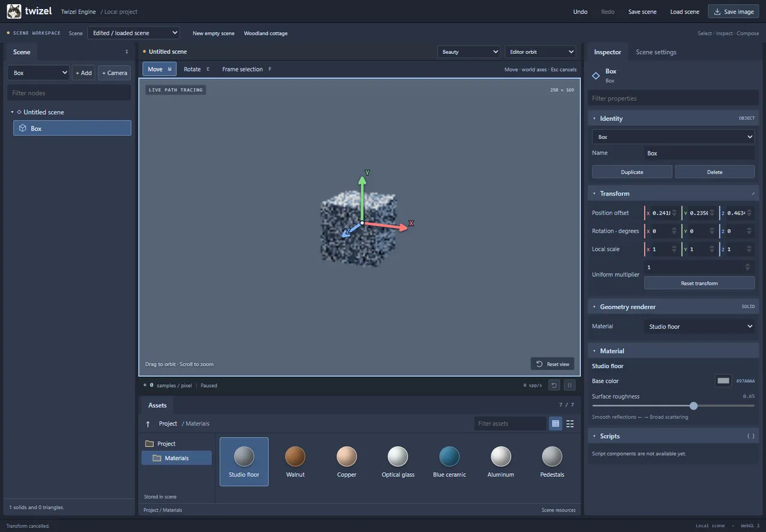Select the Walnut material sphere

[x=295, y=457]
